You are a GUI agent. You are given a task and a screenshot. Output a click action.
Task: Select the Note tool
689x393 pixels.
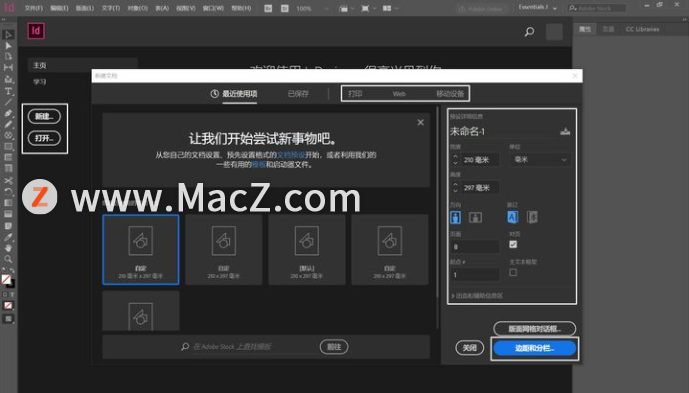[8, 226]
